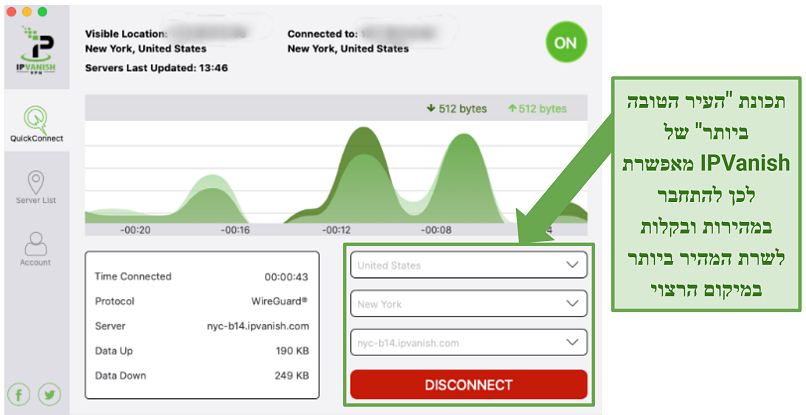Image resolution: width=806 pixels, height=415 pixels.
Task: Click the macOS yellow minimize window button
Action: pos(27,11)
